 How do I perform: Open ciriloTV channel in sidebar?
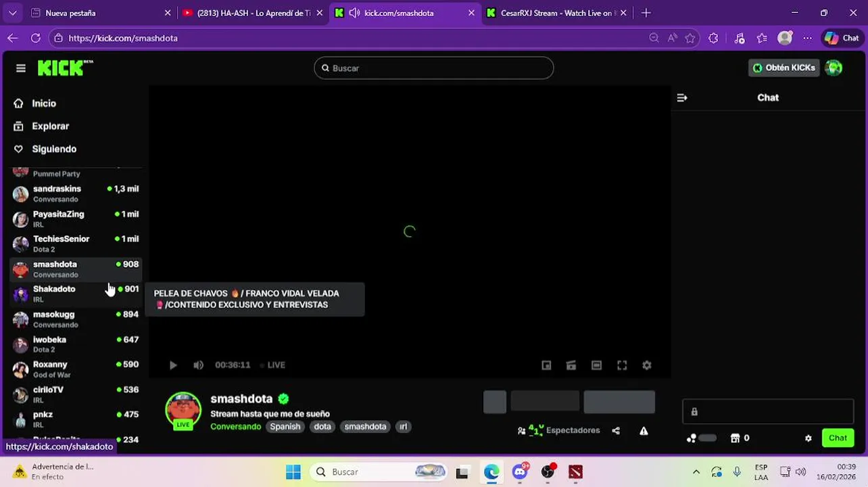(x=76, y=395)
